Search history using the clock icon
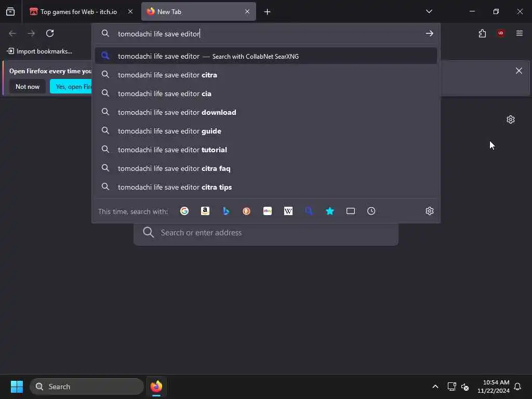 point(371,211)
